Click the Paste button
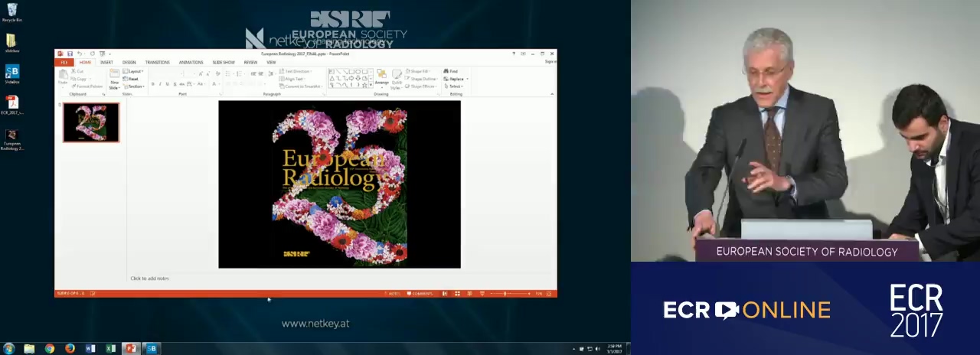The width and height of the screenshot is (980, 355). click(63, 79)
